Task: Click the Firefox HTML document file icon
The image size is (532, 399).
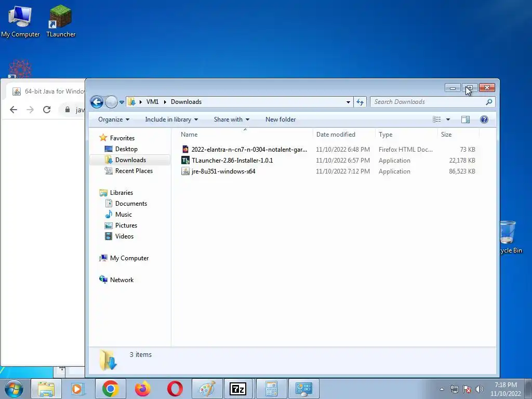Action: [185, 149]
